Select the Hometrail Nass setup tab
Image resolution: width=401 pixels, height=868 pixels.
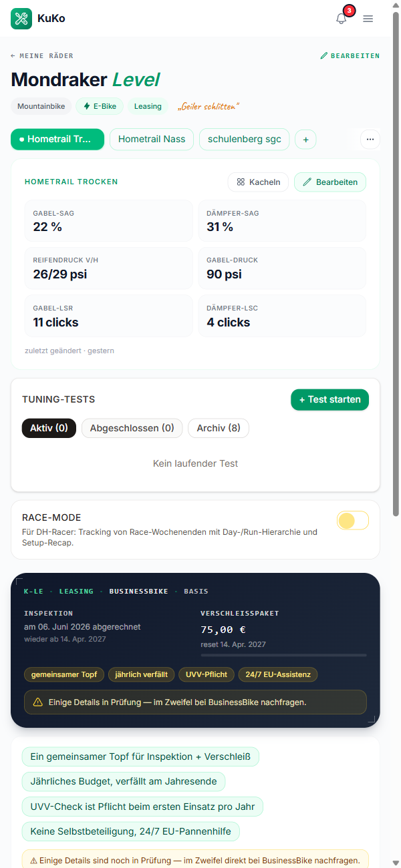pos(152,140)
